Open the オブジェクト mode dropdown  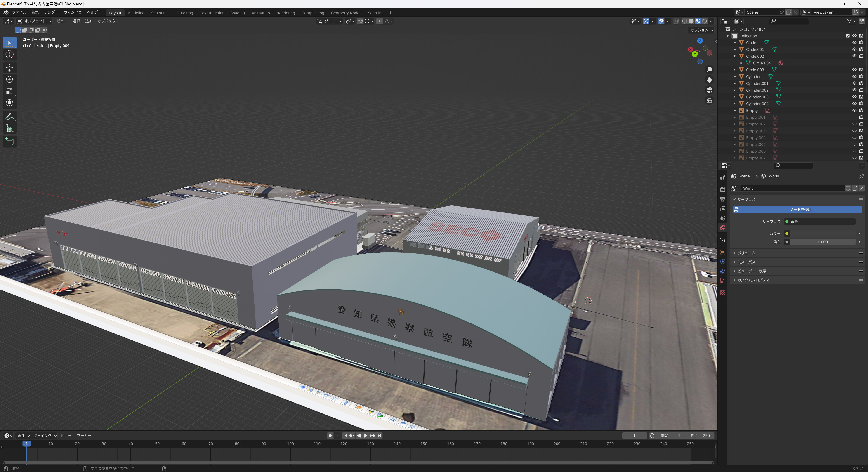coord(34,21)
